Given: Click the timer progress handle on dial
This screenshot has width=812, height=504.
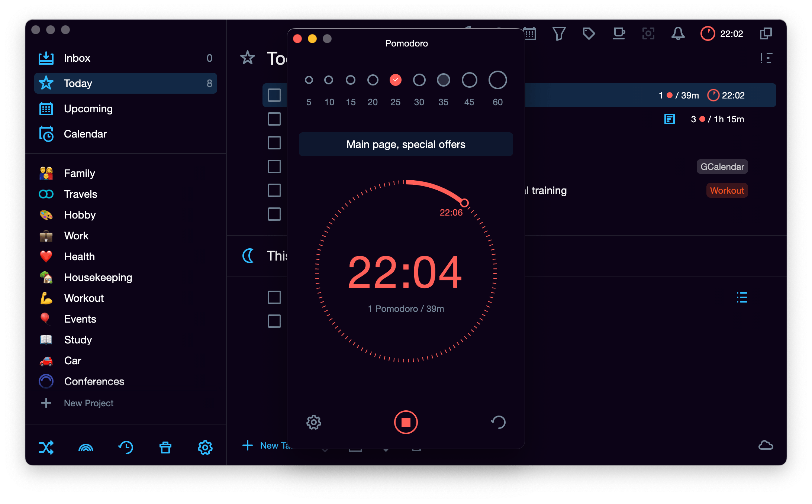Looking at the screenshot, I should 464,203.
